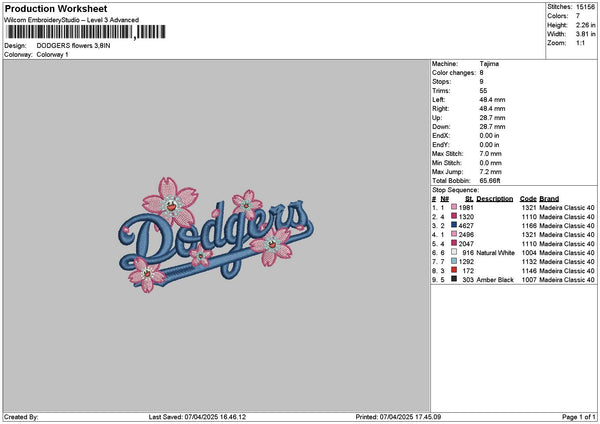Click the pink swatch for thread 2496
The width and height of the screenshot is (600, 424).
454,234
